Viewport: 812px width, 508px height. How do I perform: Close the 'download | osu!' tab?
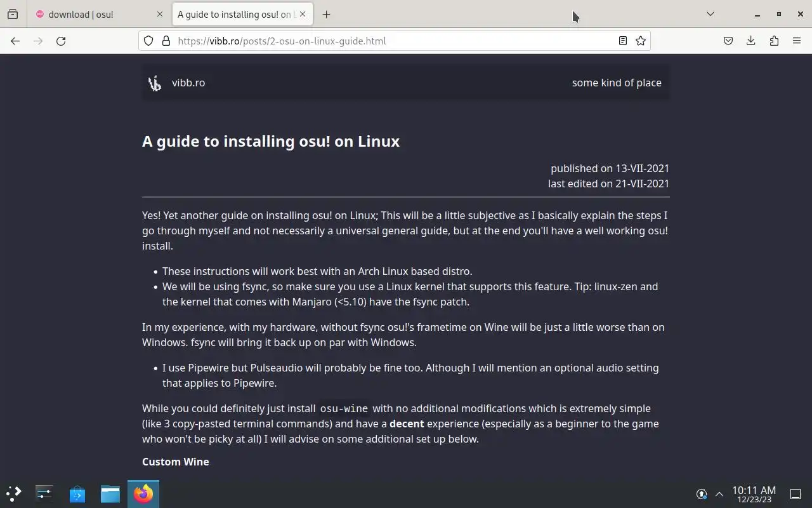[x=159, y=14]
